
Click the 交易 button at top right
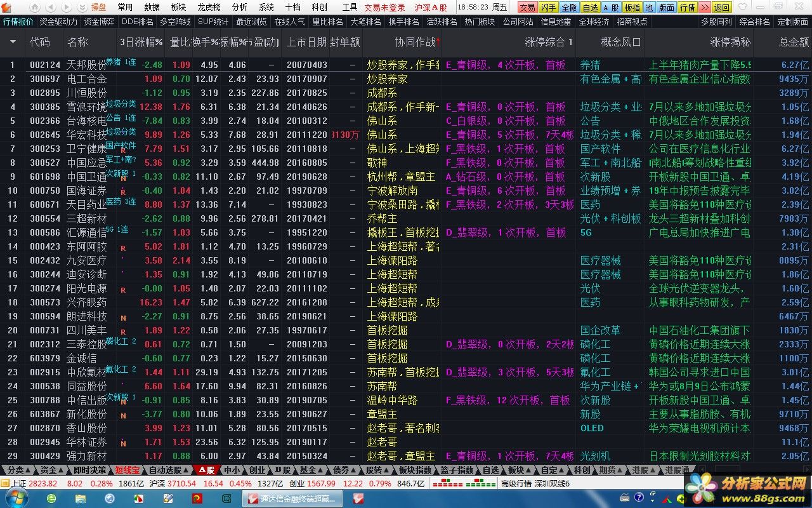[x=527, y=8]
